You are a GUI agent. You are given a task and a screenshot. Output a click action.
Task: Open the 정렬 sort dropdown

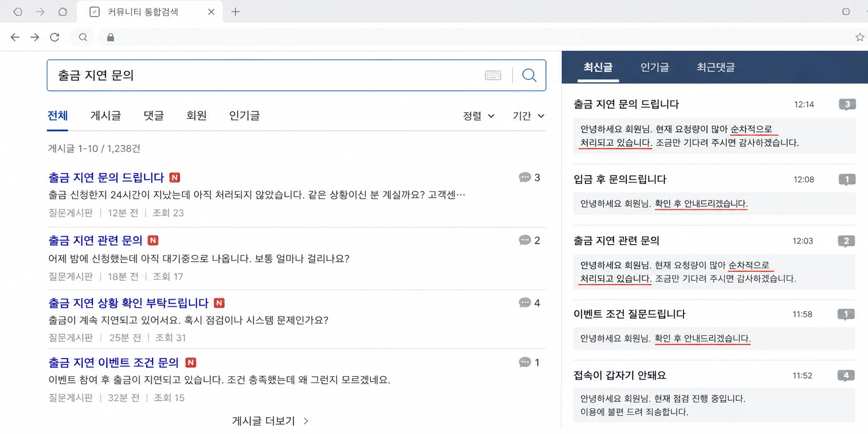tap(479, 116)
